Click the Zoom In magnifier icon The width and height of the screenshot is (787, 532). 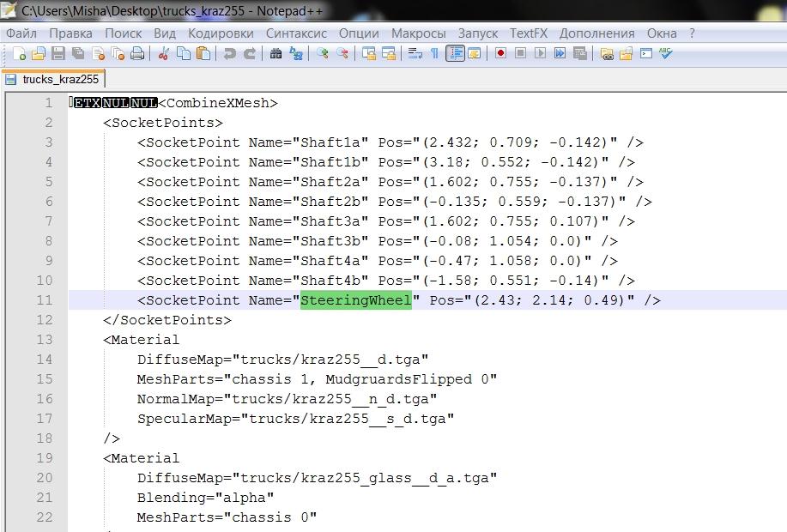[323, 53]
